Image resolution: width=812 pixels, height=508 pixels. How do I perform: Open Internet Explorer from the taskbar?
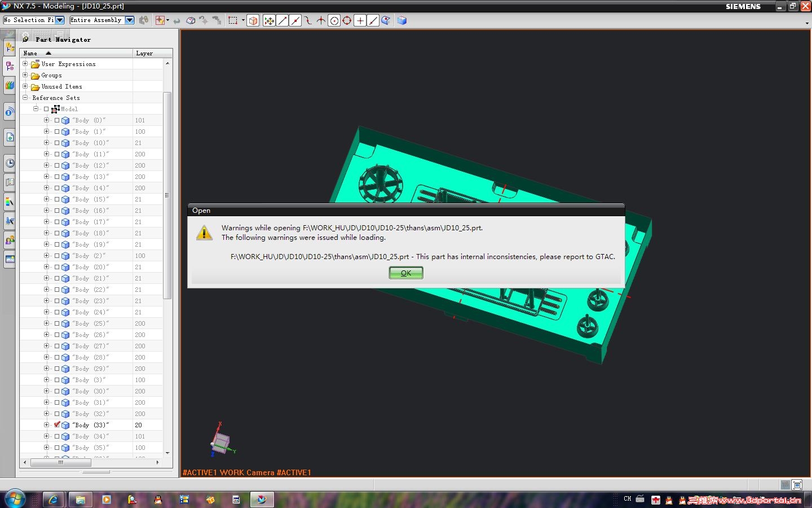pyautogui.click(x=54, y=500)
